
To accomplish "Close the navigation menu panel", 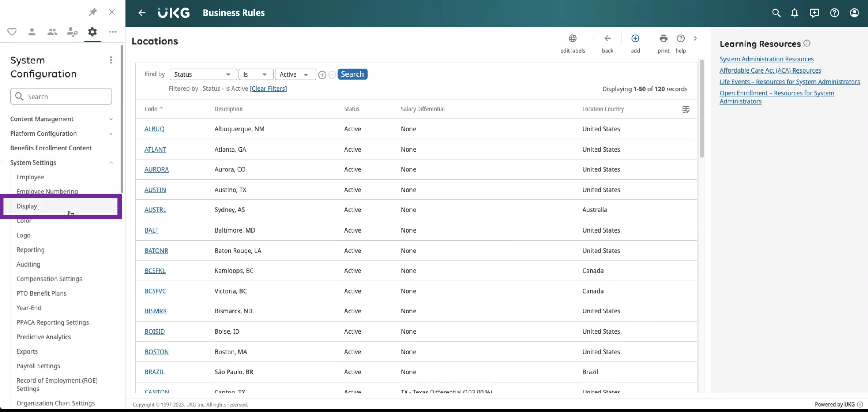I will pyautogui.click(x=112, y=12).
